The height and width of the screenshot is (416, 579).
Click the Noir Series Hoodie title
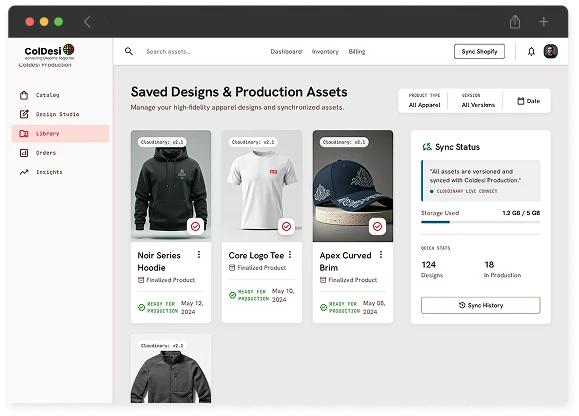click(159, 261)
